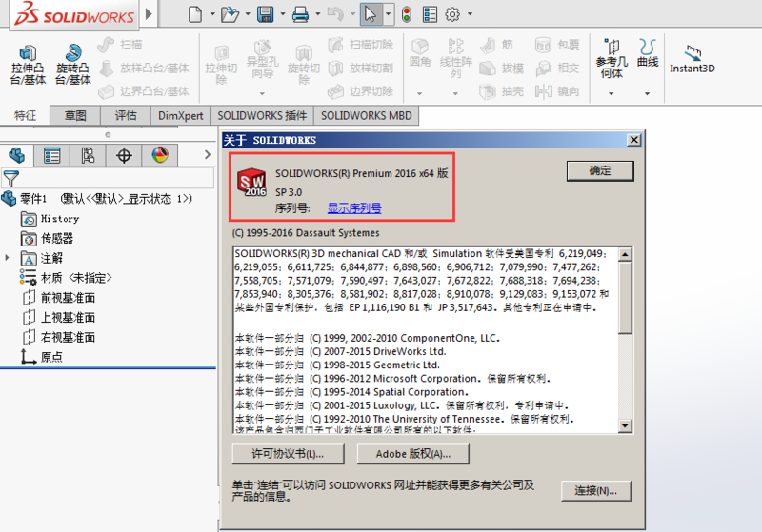762x532 pixels.
Task: Open the dropdown arrow next to Print
Action: 318,14
